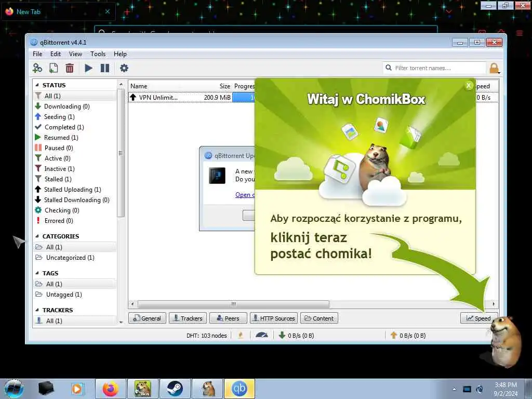Open ChomikBox taskbar icon
The height and width of the screenshot is (399, 532).
coord(143,389)
